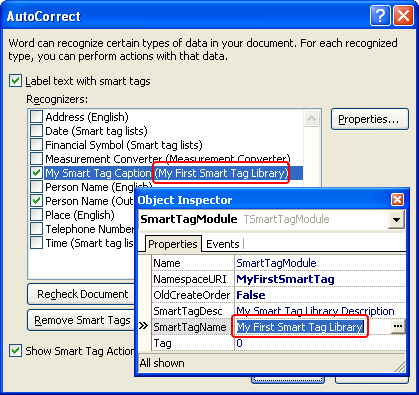Select the Tag property row
The width and height of the screenshot is (419, 395).
coord(193,343)
